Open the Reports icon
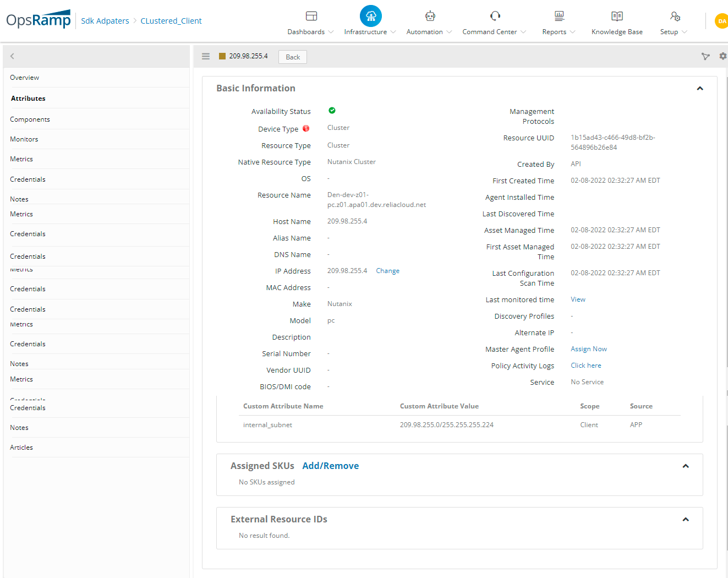The image size is (728, 578). [558, 16]
